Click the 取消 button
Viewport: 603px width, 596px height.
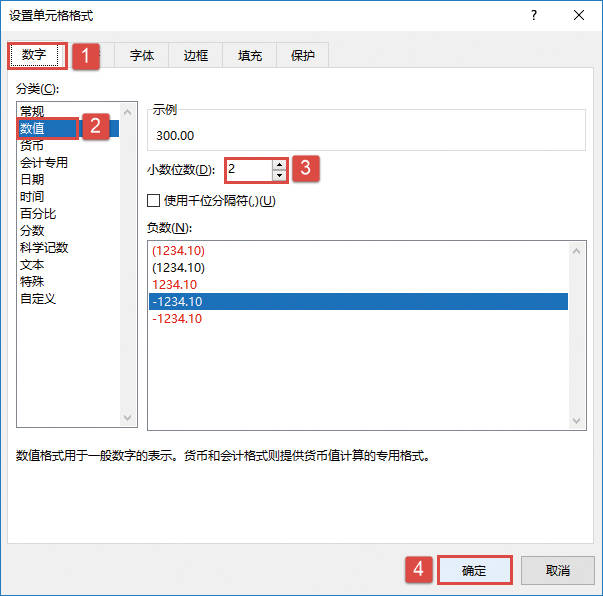(557, 570)
